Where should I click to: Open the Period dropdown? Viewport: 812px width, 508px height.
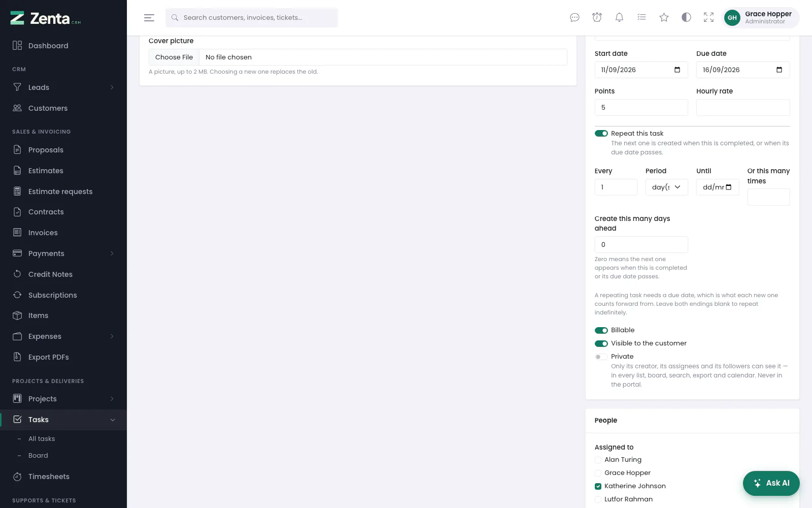pyautogui.click(x=667, y=187)
